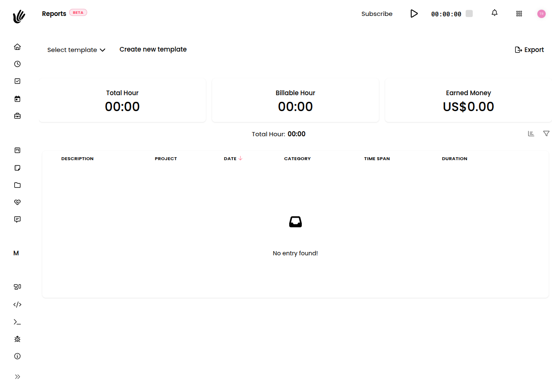Open notifications bell
This screenshot has width=552, height=392.
495,13
